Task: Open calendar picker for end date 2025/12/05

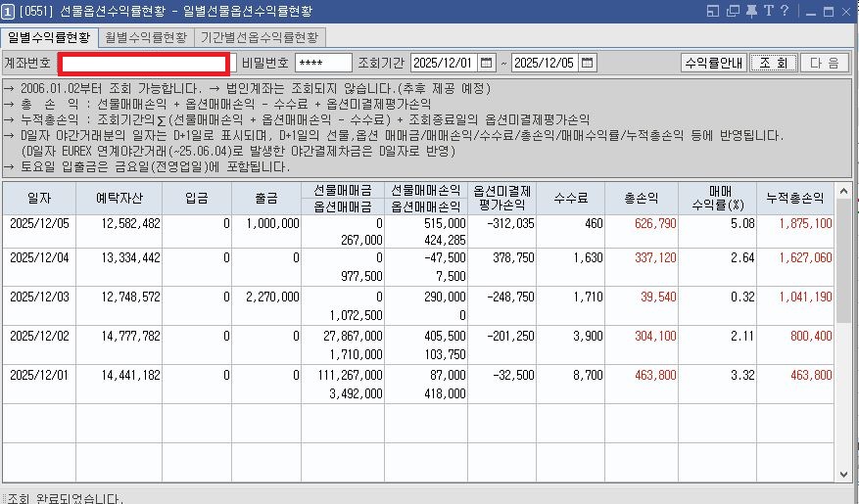Action: point(588,63)
